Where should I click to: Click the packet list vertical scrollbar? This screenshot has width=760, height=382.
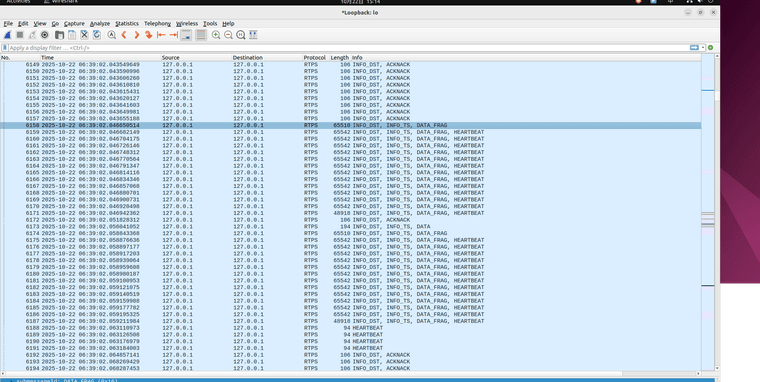click(x=717, y=213)
